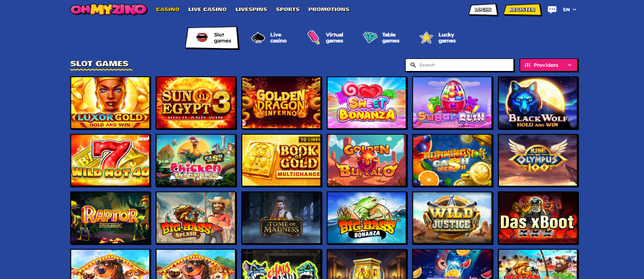Select the spade Live casino icon
Viewport: 644px width, 279px height.
click(x=258, y=38)
